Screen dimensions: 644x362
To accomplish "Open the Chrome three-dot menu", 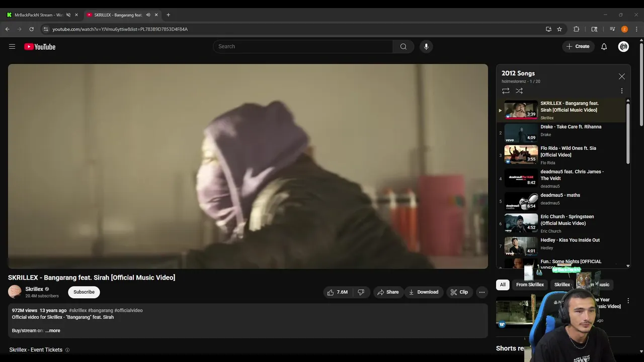I will tap(637, 29).
